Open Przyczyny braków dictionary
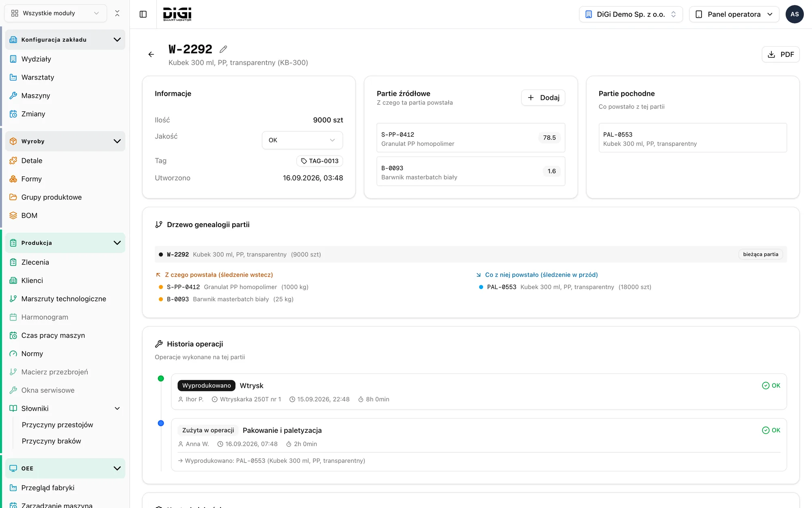 pyautogui.click(x=52, y=441)
